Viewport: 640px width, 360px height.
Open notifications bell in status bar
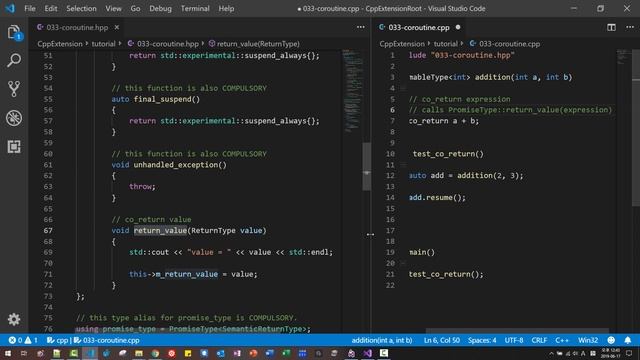pyautogui.click(x=628, y=340)
